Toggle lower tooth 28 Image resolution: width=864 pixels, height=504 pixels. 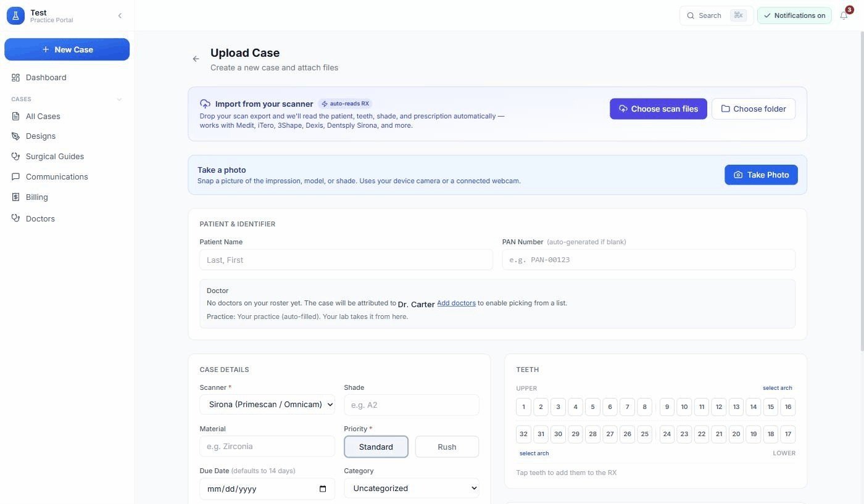coord(592,434)
